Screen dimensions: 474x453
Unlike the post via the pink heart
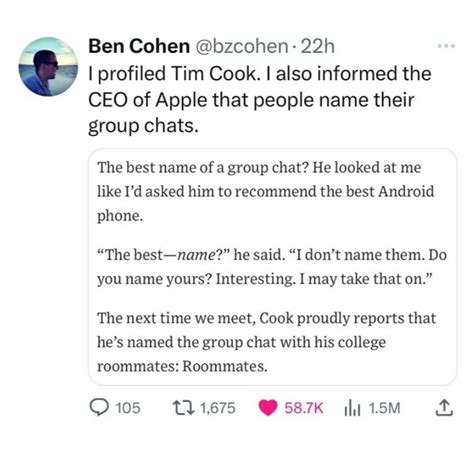(x=268, y=408)
